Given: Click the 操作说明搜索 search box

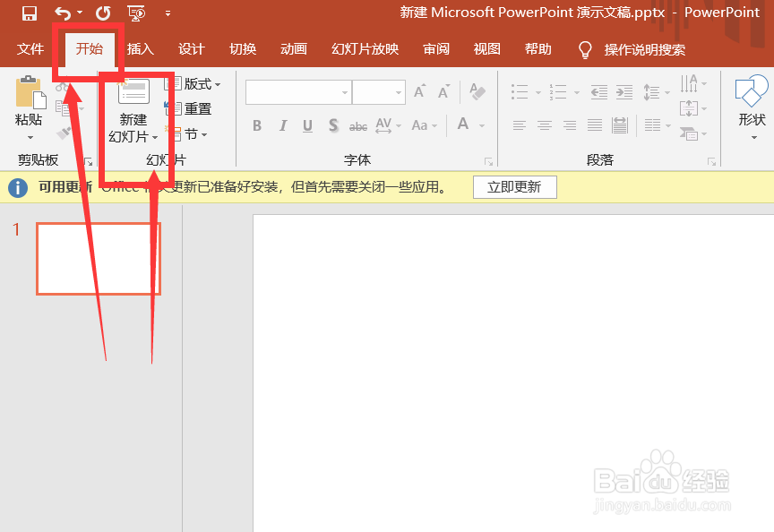Looking at the screenshot, I should [x=645, y=49].
